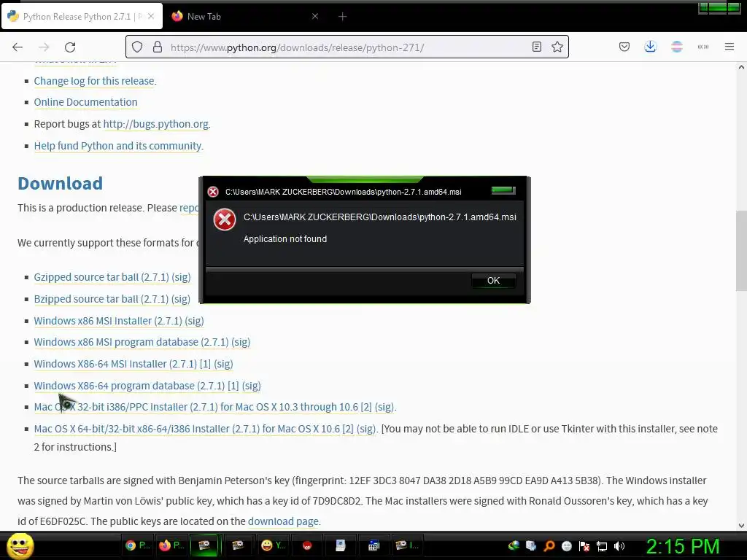Click the active green-highlighted taskbar button
This screenshot has width=747, height=560.
pyautogui.click(x=204, y=545)
